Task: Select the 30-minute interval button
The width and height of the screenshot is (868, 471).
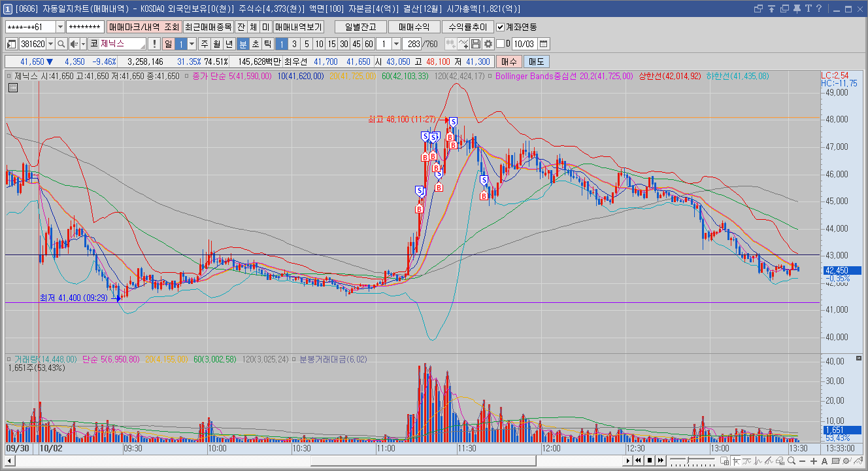Action: 344,44
